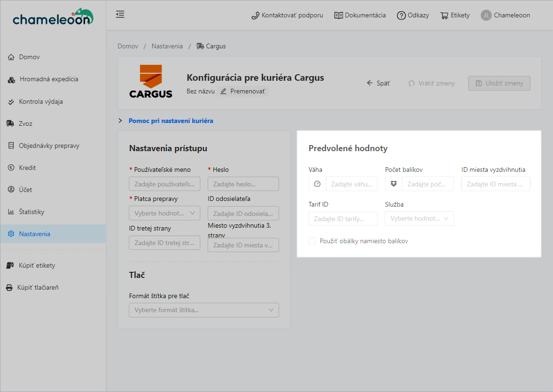Click the weight gauge icon beside Váha
The width and height of the screenshot is (553, 392).
317,184
